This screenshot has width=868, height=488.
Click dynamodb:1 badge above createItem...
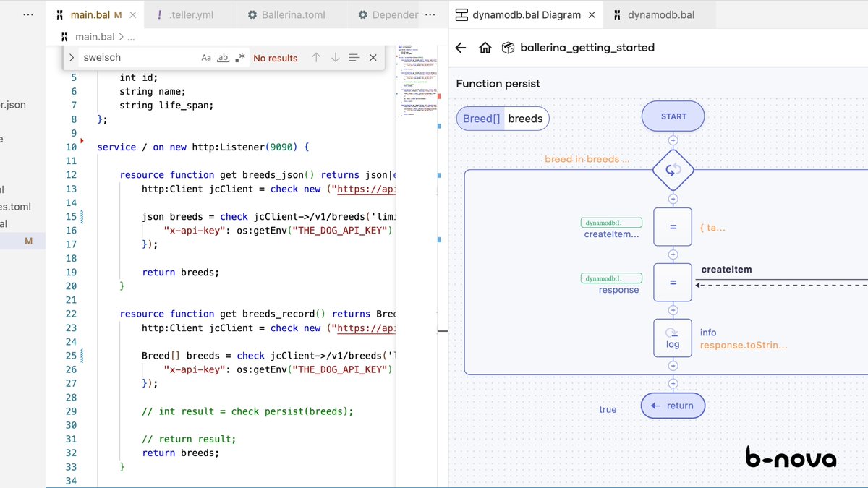(611, 223)
